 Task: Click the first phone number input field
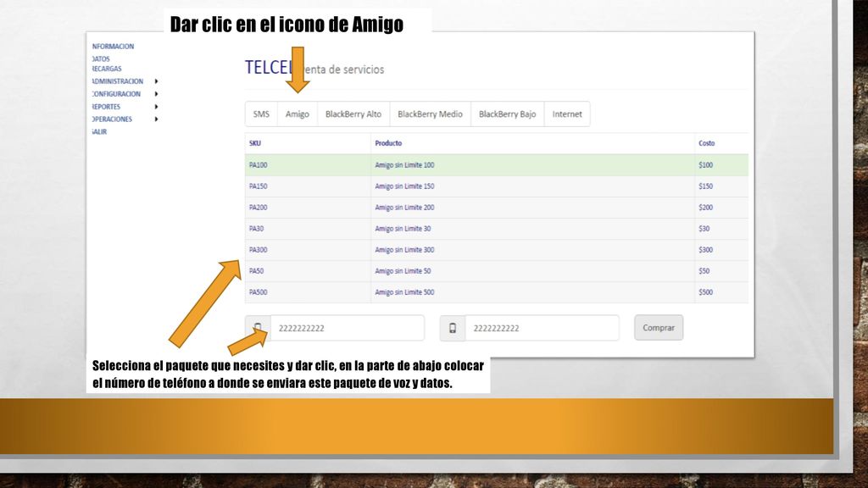click(x=347, y=328)
